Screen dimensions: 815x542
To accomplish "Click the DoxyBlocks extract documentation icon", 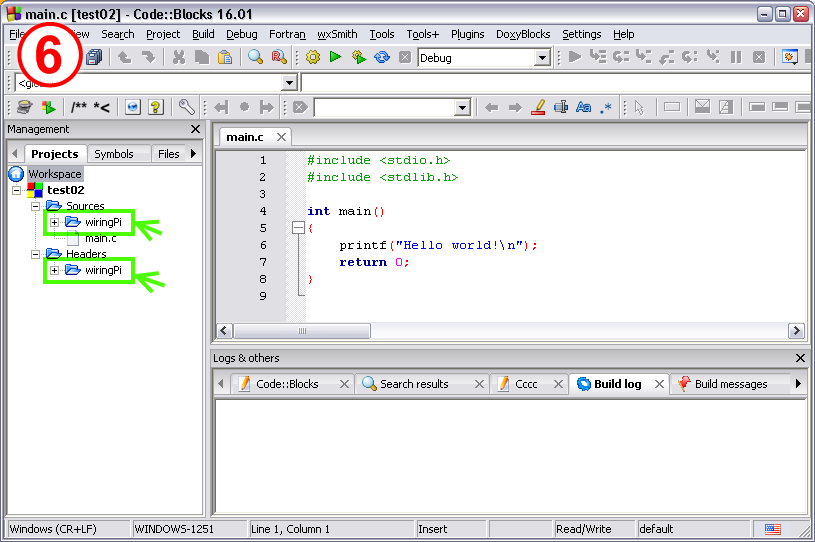I will pos(48,108).
